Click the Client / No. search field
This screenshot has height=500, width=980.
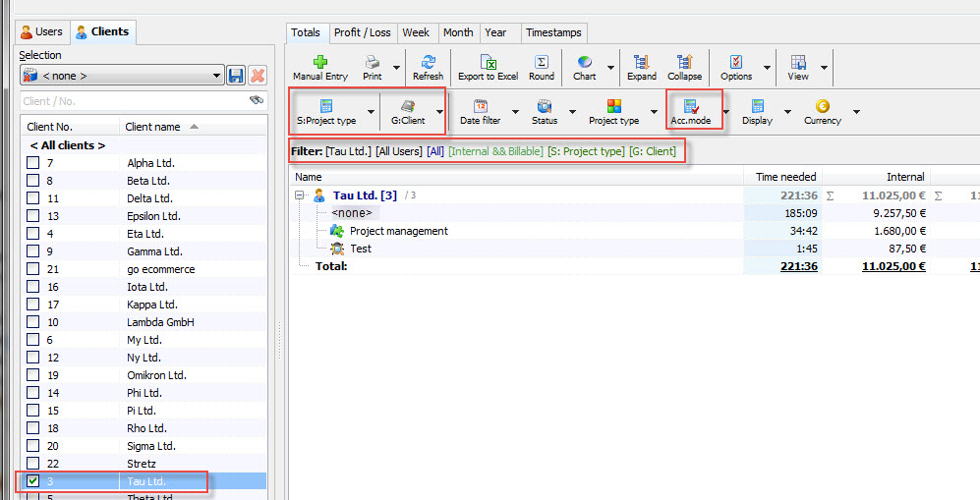click(x=133, y=101)
